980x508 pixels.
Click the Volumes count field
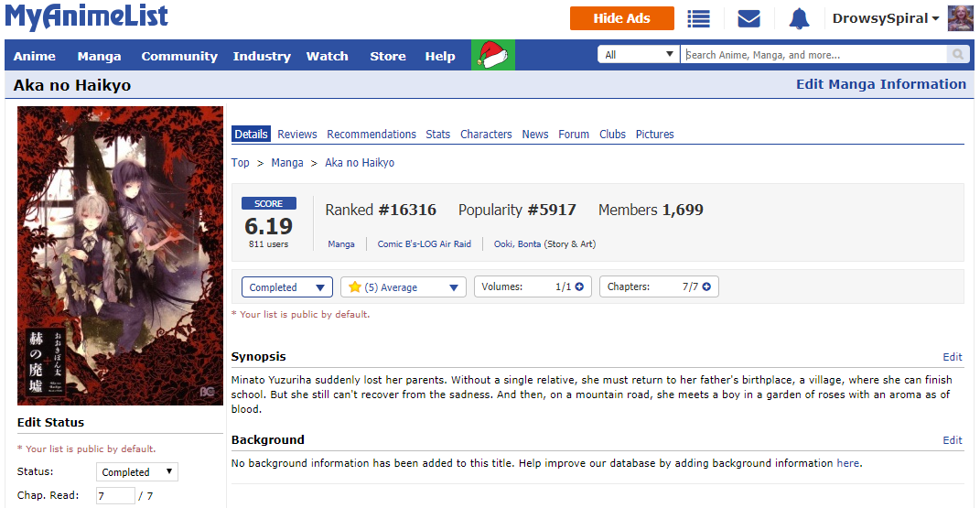[533, 286]
